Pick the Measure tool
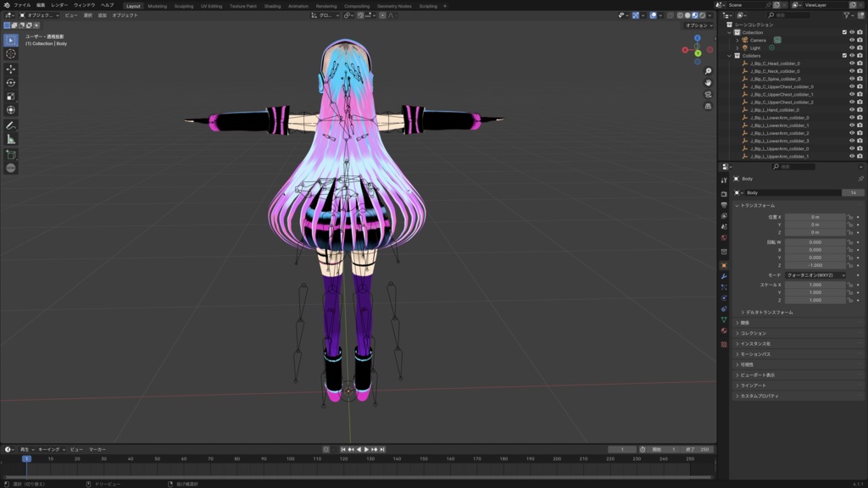 10,139
